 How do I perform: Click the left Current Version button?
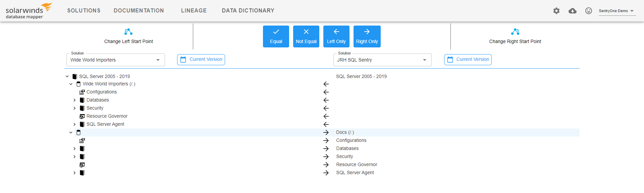201,60
